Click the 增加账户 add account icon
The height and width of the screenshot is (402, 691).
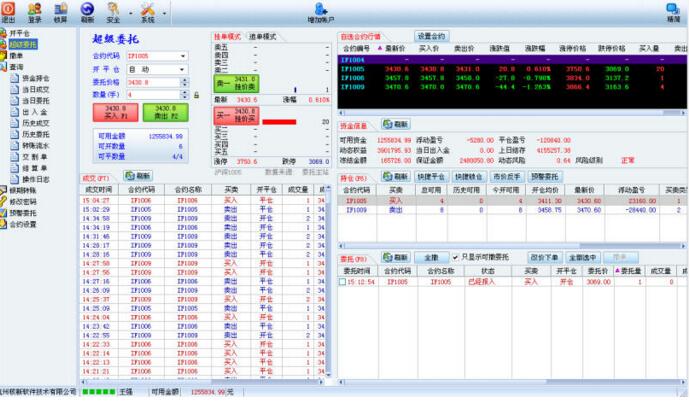(322, 11)
